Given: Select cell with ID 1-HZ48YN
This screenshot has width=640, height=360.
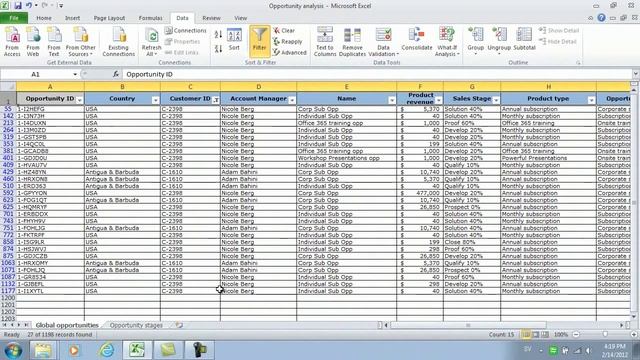Looking at the screenshot, I should (50, 172).
